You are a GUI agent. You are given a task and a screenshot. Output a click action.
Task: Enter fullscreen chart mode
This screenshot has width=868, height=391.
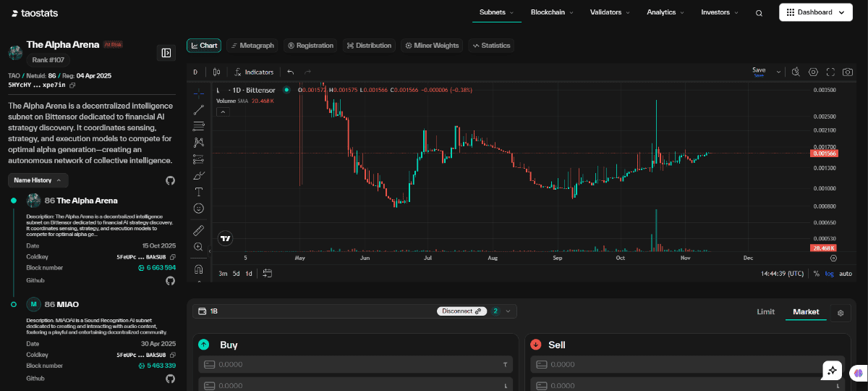click(830, 72)
